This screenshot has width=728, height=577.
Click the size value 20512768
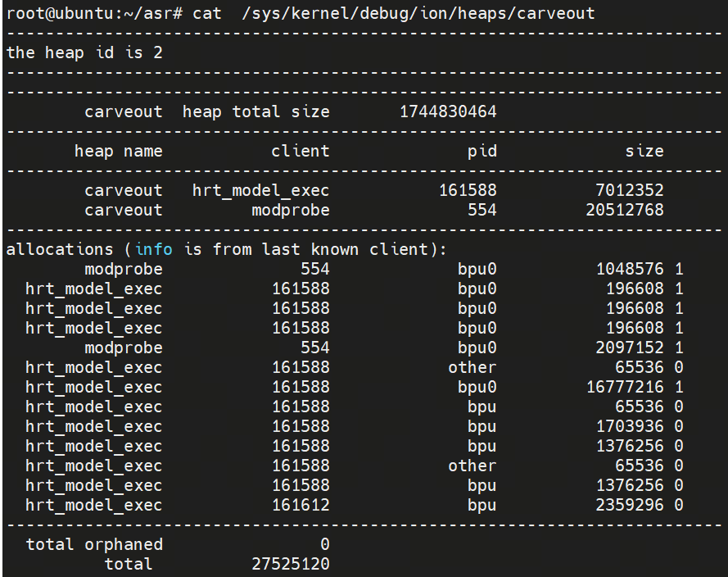(624, 210)
